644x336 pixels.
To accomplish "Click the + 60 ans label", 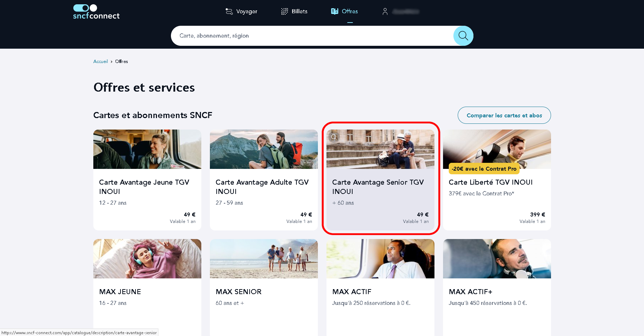I will (x=343, y=203).
